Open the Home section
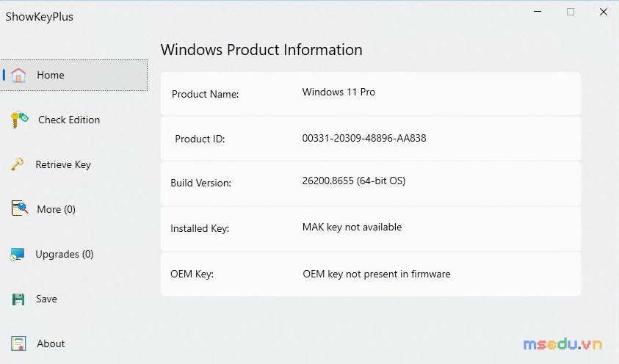 coord(74,75)
